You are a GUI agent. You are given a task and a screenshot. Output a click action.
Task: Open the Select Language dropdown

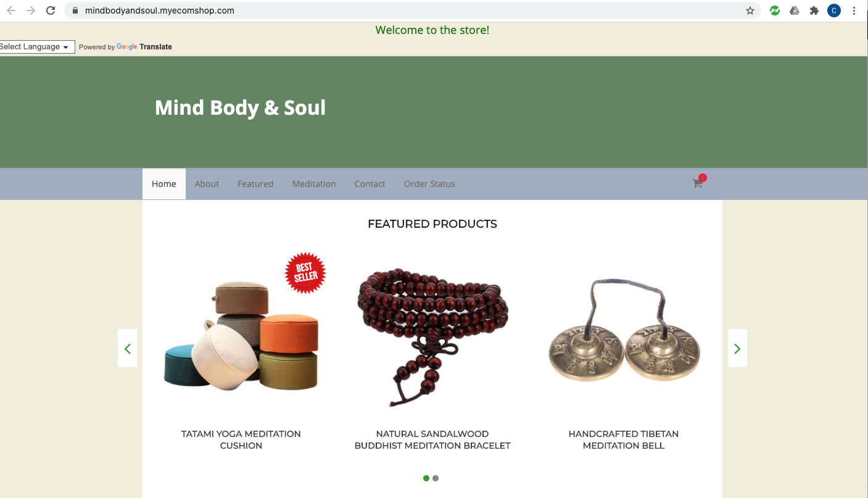pos(36,47)
